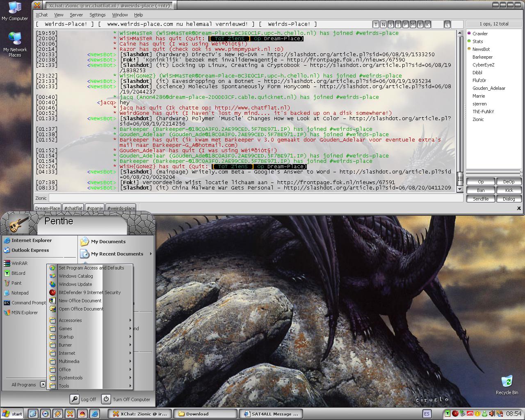Launch BitLord from Start menu
Image resolution: width=525 pixels, height=420 pixels.
15,273
